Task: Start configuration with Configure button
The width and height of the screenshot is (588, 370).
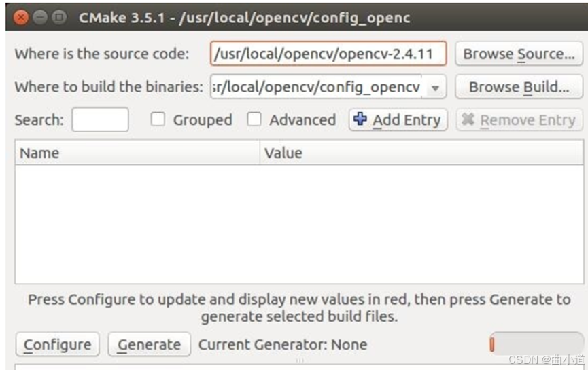Action: coord(57,344)
